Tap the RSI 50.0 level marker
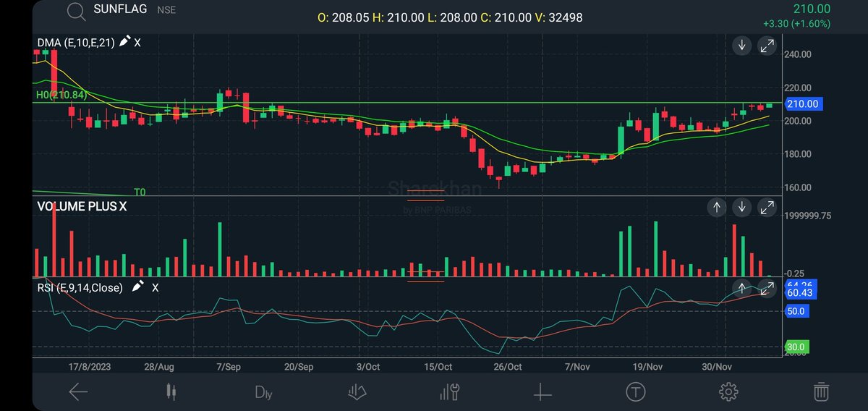This screenshot has width=868, height=411. 796,311
